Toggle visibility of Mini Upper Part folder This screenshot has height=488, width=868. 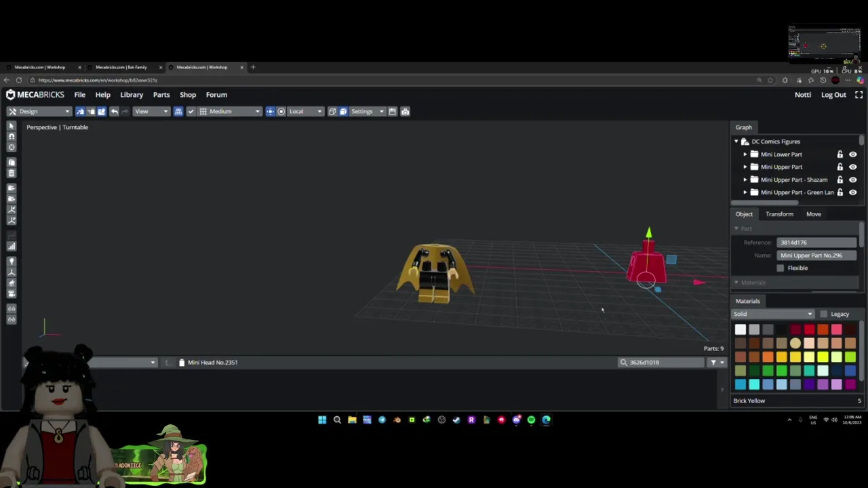tap(852, 167)
